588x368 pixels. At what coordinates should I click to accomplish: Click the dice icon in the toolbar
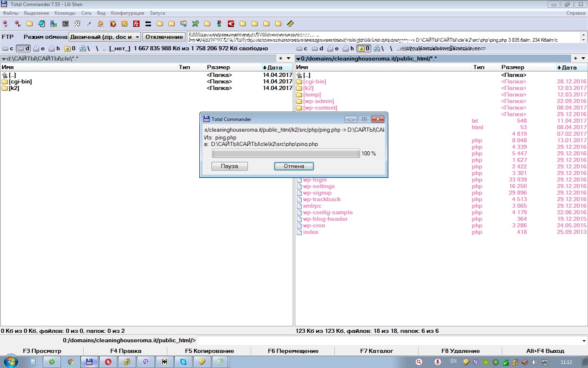(x=77, y=24)
